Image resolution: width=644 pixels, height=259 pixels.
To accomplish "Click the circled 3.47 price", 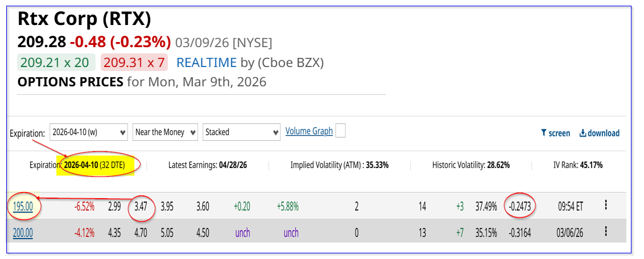I will click(x=141, y=207).
